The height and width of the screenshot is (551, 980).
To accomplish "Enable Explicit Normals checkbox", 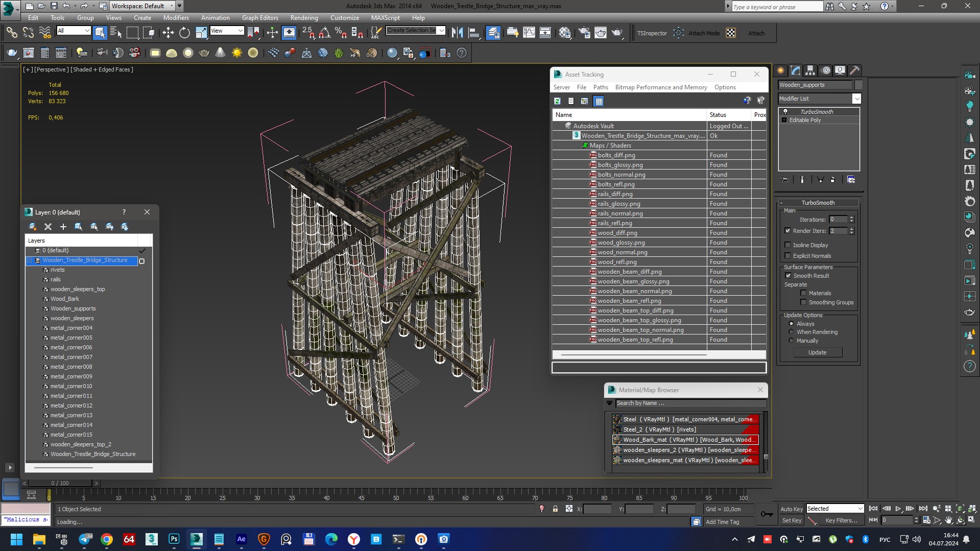I will point(787,255).
